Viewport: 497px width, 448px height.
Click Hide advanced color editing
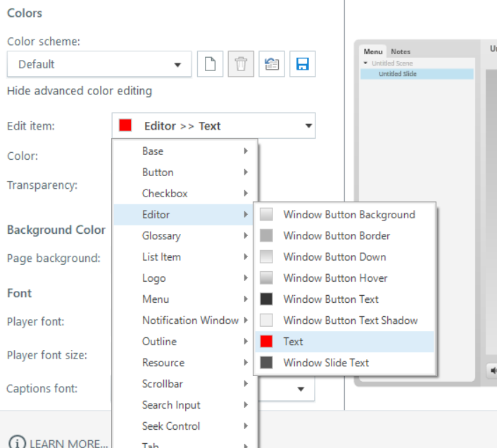80,91
